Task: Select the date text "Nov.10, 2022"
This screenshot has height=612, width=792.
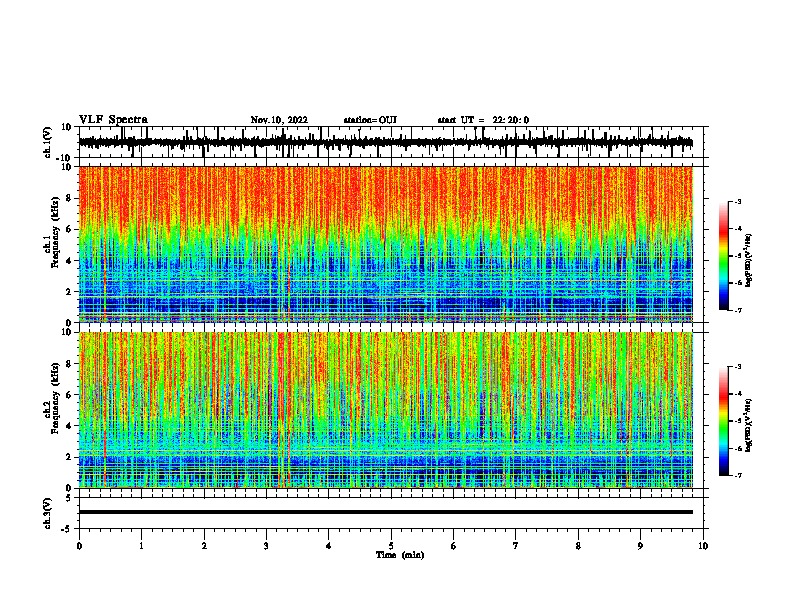Action: tap(279, 120)
